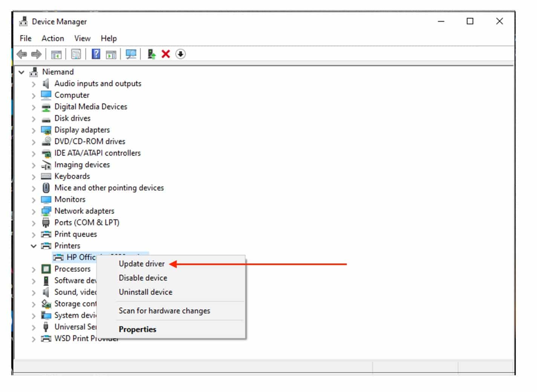The height and width of the screenshot is (392, 537).
Task: Maximize the Device Manager window
Action: pos(470,21)
